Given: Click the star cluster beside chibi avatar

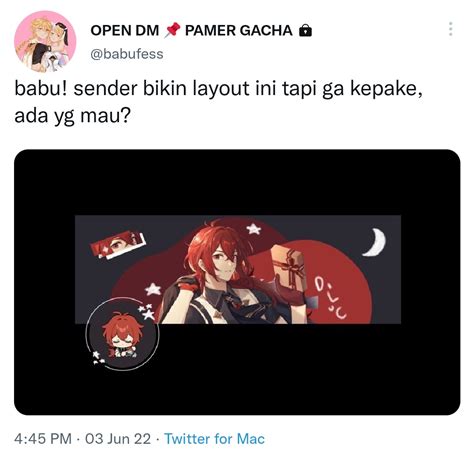Looking at the screenshot, I should 147,311.
